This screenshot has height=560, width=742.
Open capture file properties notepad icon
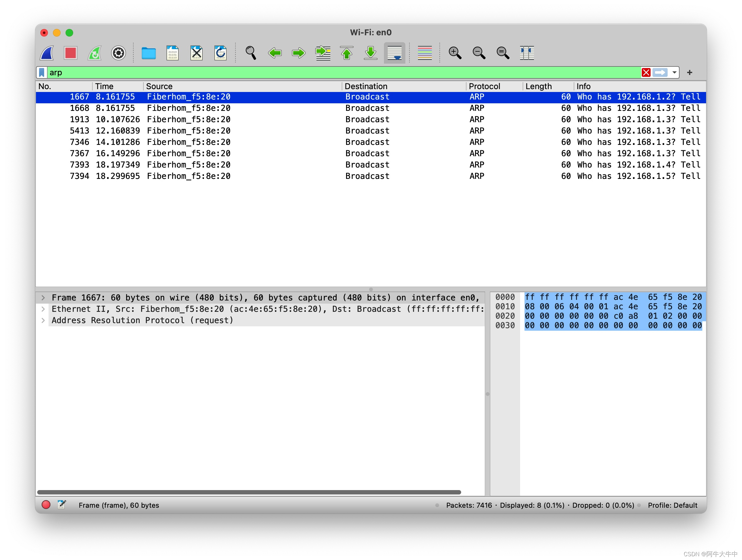(62, 505)
